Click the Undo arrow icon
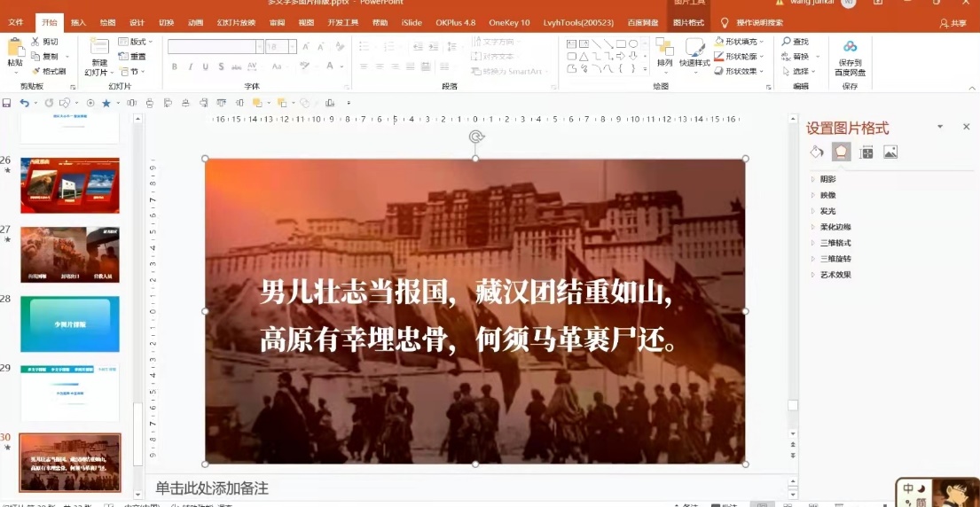This screenshot has height=507, width=980. 24,103
